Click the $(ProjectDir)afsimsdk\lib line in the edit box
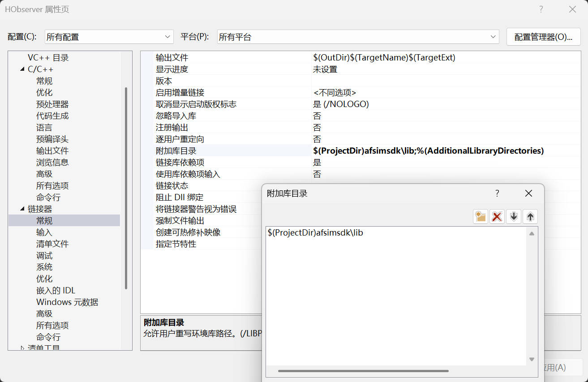 (x=315, y=233)
